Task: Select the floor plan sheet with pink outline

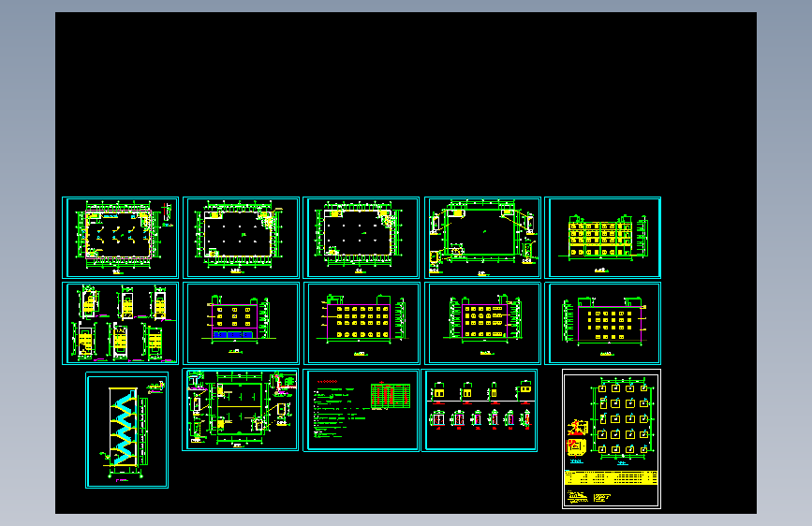Action: (120, 238)
